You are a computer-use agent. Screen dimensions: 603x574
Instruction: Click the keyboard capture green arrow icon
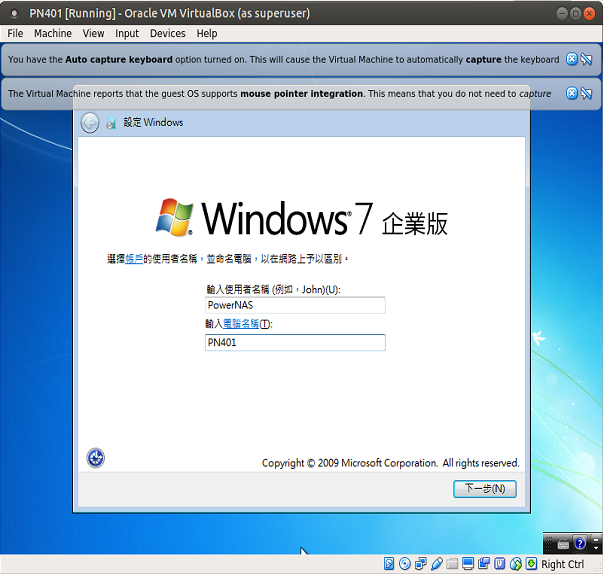click(x=531, y=564)
